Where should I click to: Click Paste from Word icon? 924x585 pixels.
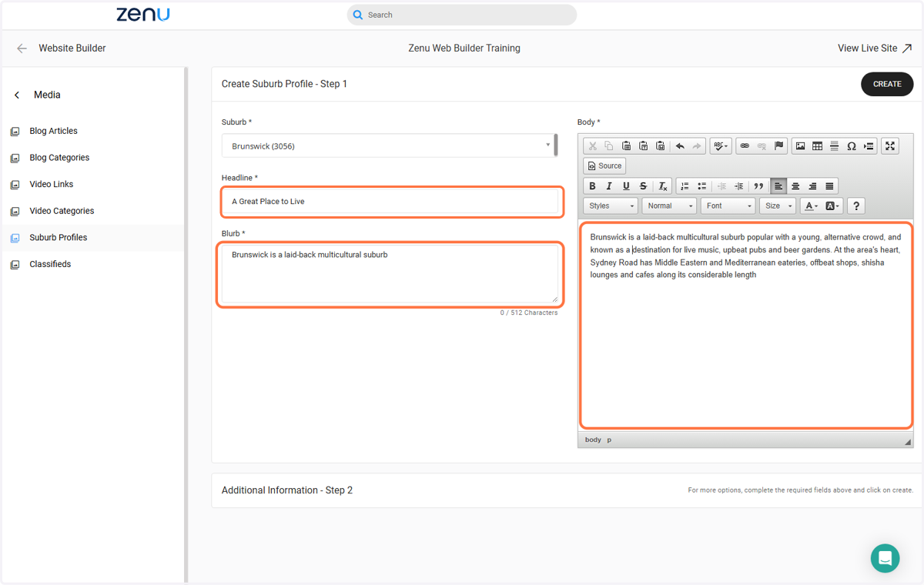point(660,146)
